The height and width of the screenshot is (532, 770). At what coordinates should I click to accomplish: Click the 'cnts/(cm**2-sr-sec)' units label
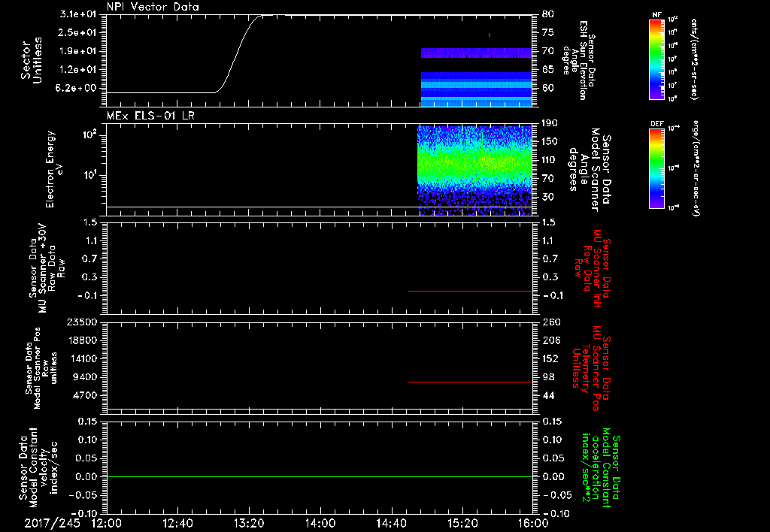[694, 59]
